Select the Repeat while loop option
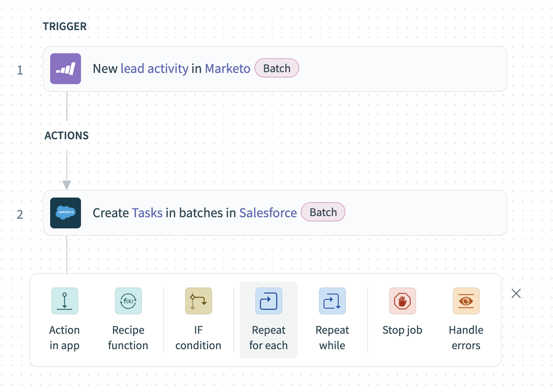553x392 pixels. point(332,319)
